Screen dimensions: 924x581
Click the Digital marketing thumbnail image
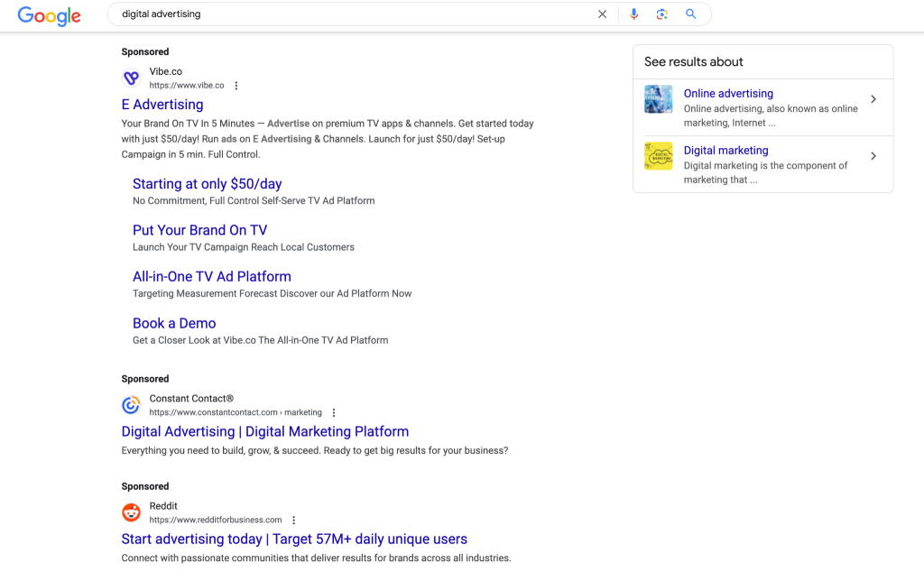658,155
